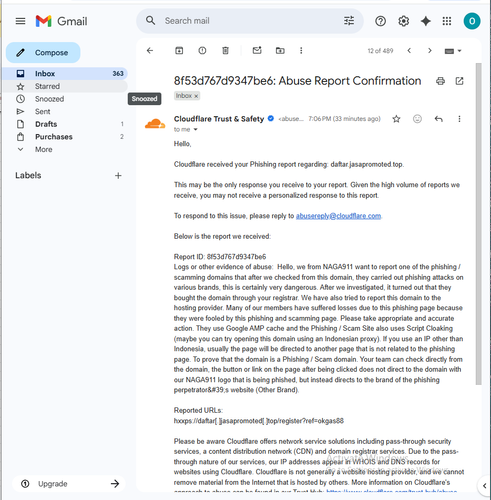Click Compose button
491x500 pixels.
click(43, 53)
